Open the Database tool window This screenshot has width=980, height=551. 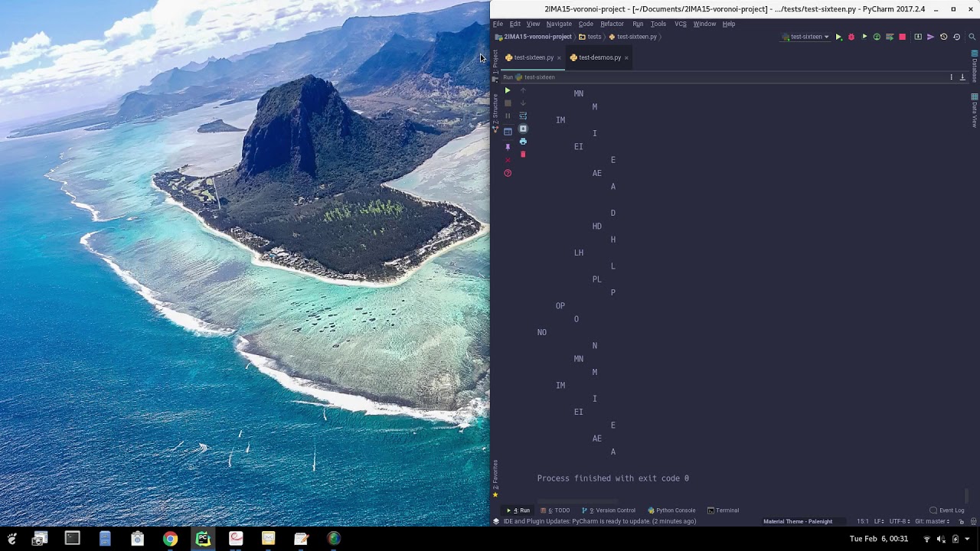tap(975, 66)
